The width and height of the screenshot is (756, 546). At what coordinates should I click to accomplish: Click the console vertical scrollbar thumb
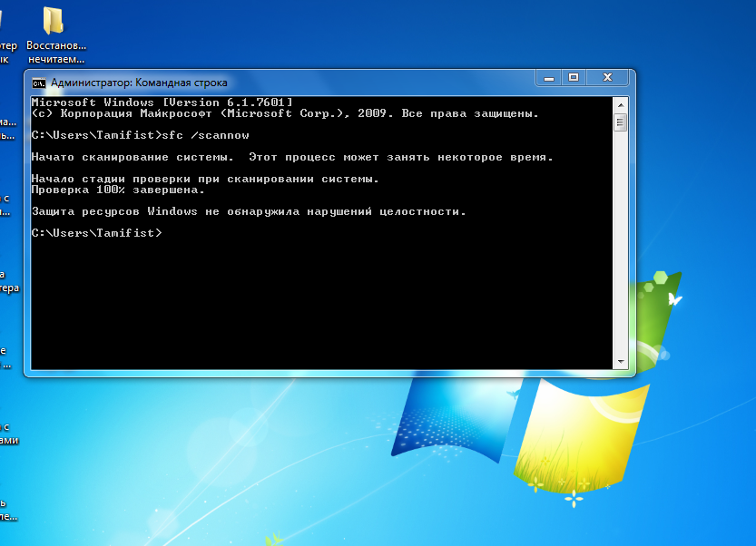pyautogui.click(x=621, y=122)
